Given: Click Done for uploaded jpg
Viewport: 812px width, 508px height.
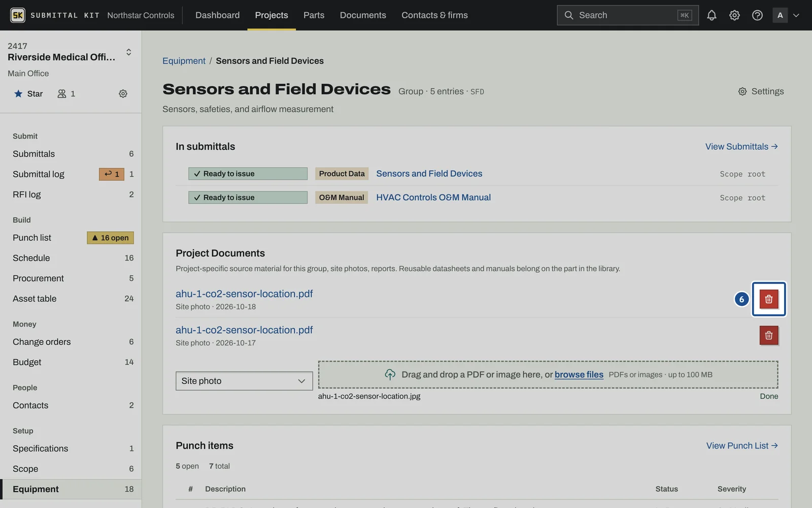Looking at the screenshot, I should point(769,396).
